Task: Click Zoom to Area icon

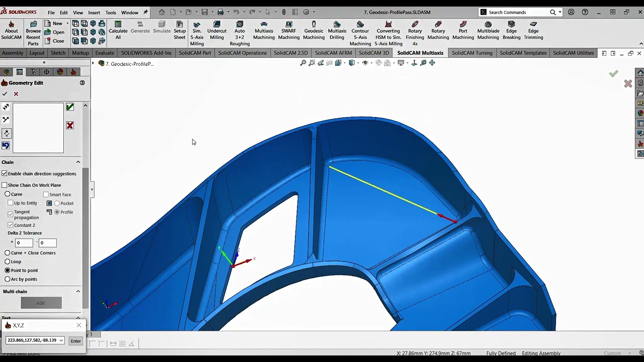Action: point(312,63)
